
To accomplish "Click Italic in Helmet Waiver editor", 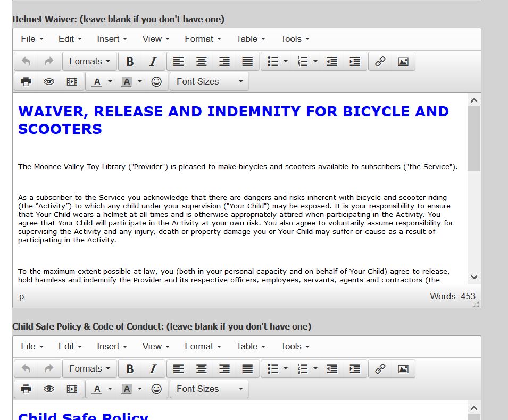I will tap(153, 62).
